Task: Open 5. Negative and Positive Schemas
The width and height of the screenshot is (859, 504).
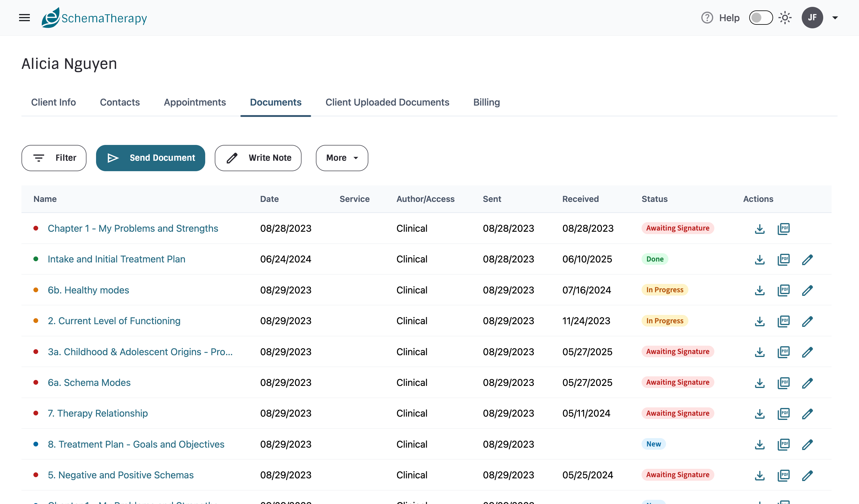Action: tap(121, 475)
